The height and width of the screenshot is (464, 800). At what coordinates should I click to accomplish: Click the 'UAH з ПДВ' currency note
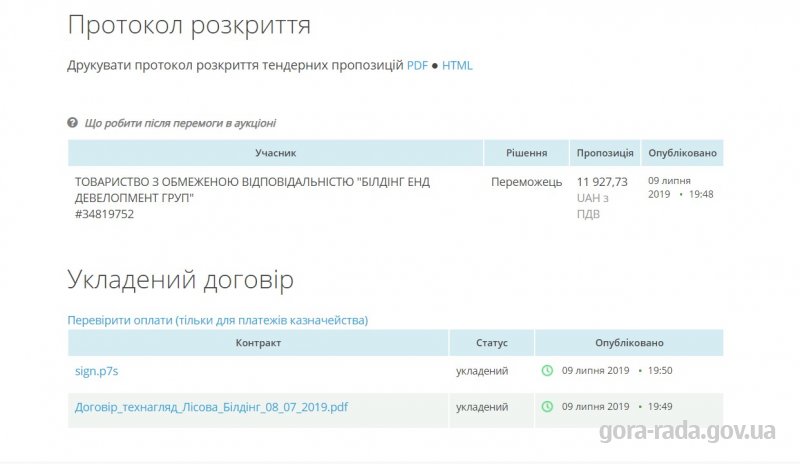593,206
